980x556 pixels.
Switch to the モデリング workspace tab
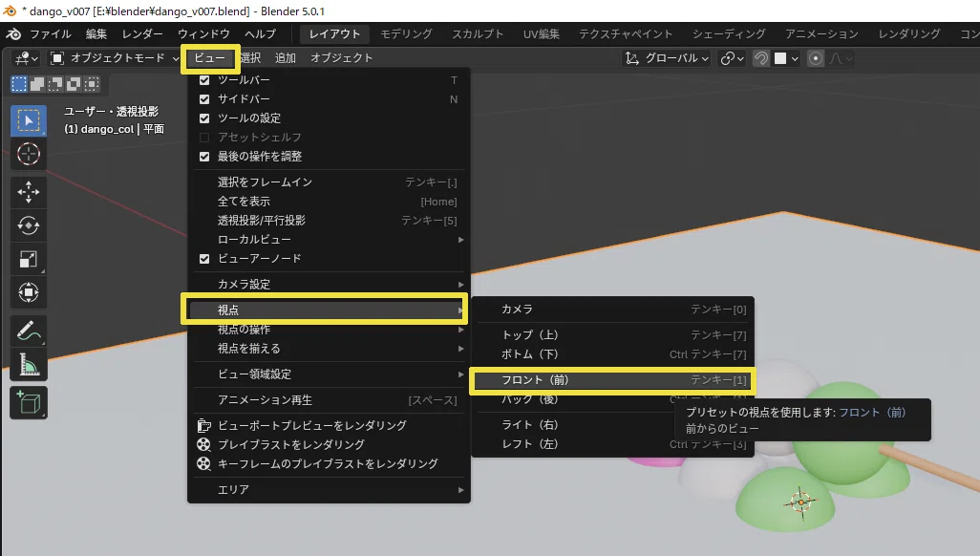tap(406, 33)
